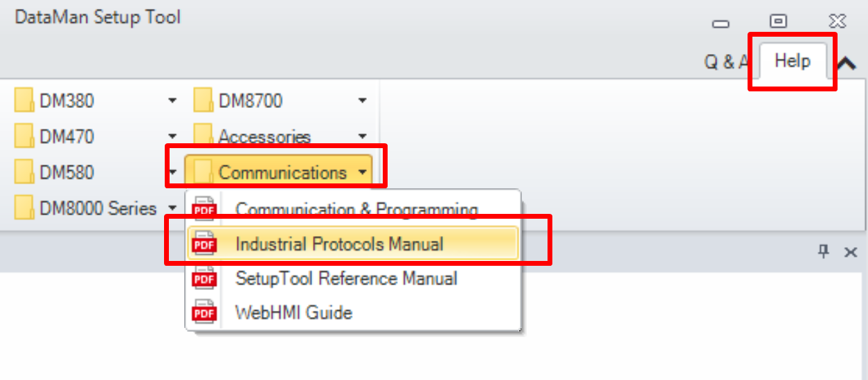Collapse the ribbon with the chevron
Image resolution: width=868 pixels, height=380 pixels.
click(846, 64)
